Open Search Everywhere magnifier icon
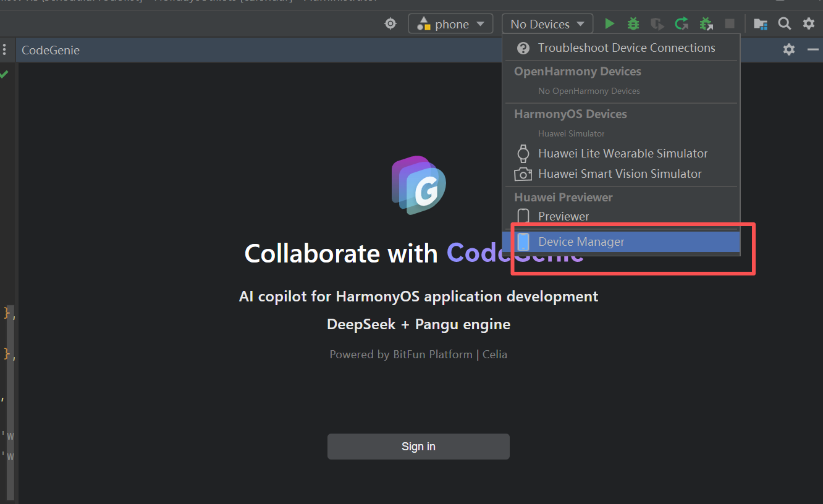This screenshot has height=504, width=823. coord(785,24)
